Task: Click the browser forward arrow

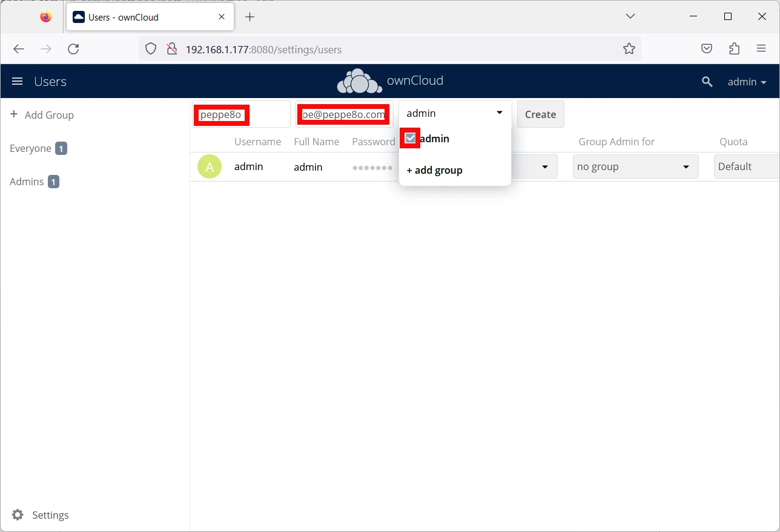Action: point(46,49)
